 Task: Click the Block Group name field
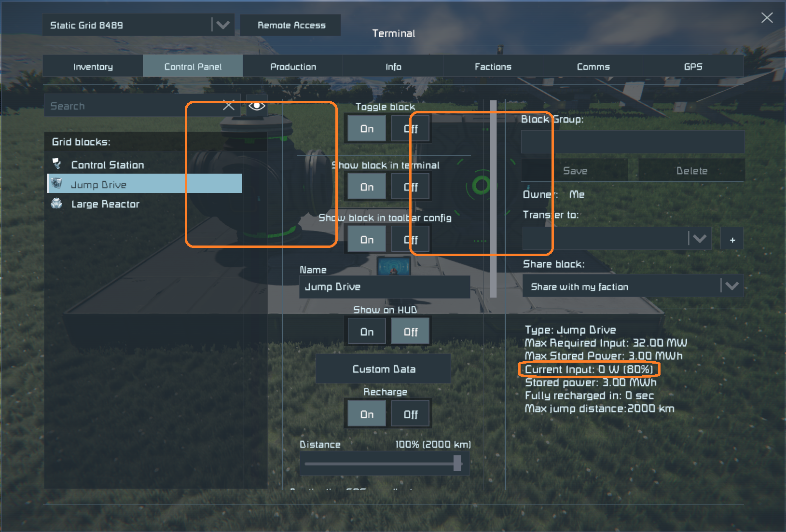click(632, 142)
